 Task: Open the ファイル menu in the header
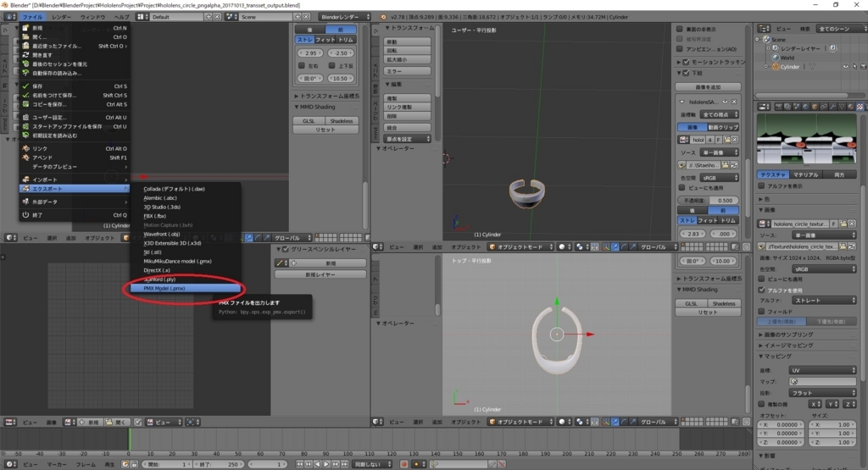[32, 17]
